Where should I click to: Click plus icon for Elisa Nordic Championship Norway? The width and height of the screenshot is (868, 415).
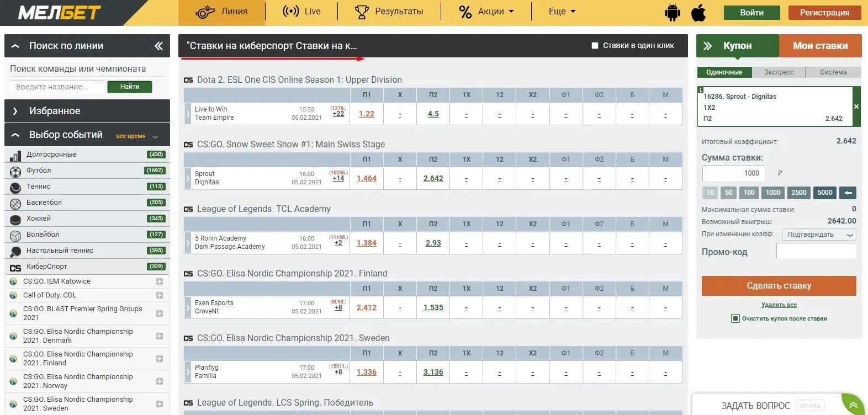[x=160, y=381]
